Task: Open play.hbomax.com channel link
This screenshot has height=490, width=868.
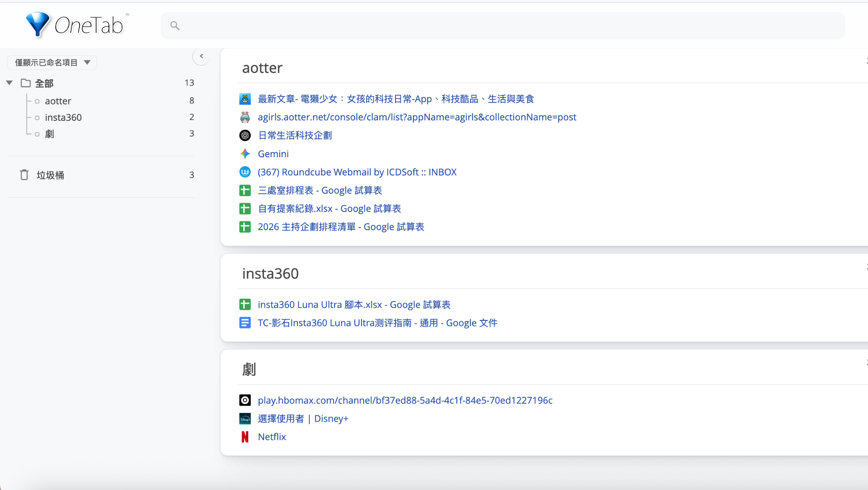Action: [x=405, y=400]
